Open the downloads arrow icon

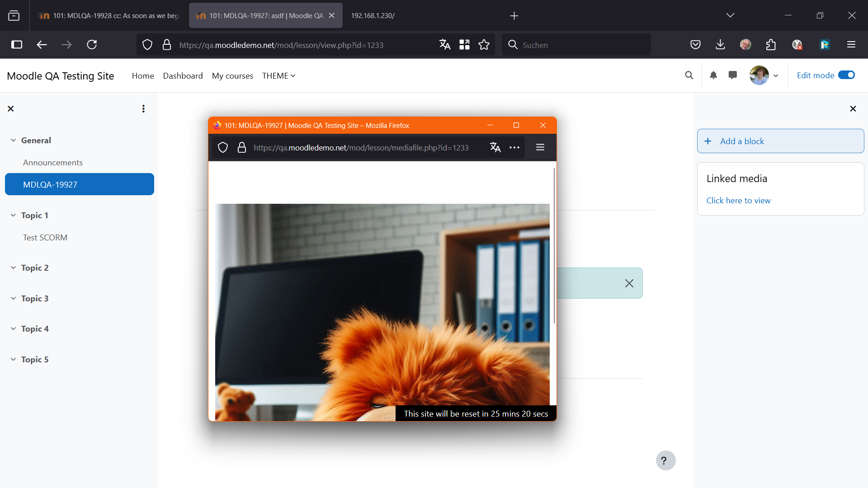tap(721, 45)
